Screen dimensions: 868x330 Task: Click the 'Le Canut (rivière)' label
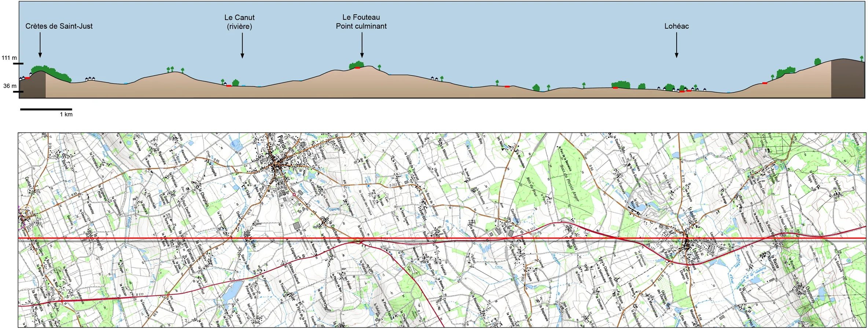[239, 22]
